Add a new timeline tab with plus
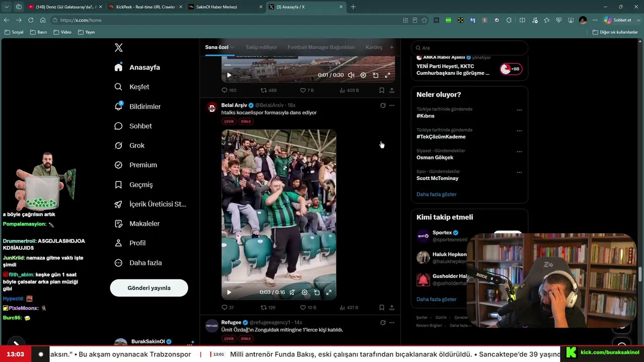This screenshot has width=644, height=362. (x=392, y=47)
